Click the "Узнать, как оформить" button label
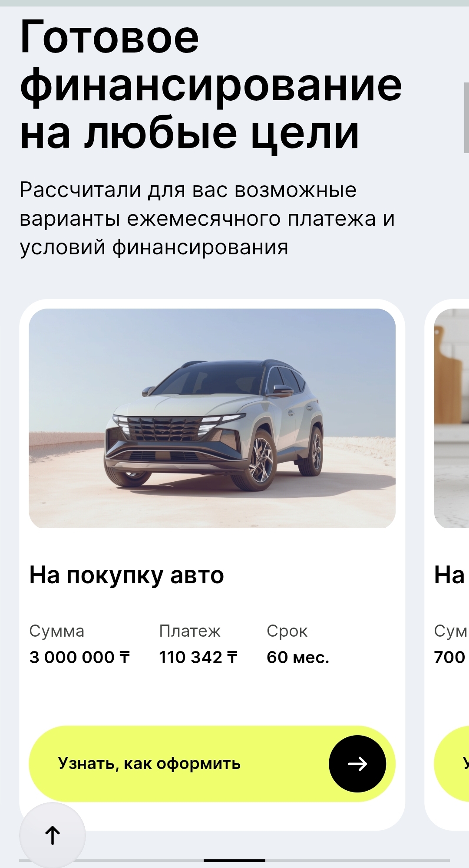Image resolution: width=469 pixels, height=868 pixels. (x=149, y=763)
